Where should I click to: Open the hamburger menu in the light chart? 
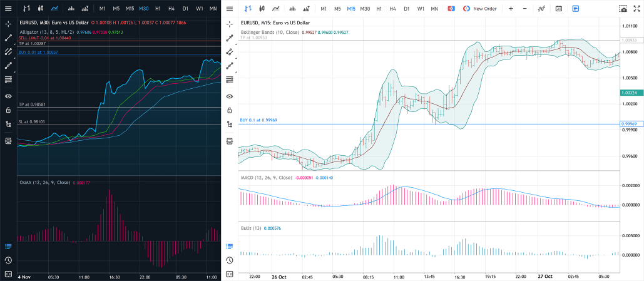(229, 9)
